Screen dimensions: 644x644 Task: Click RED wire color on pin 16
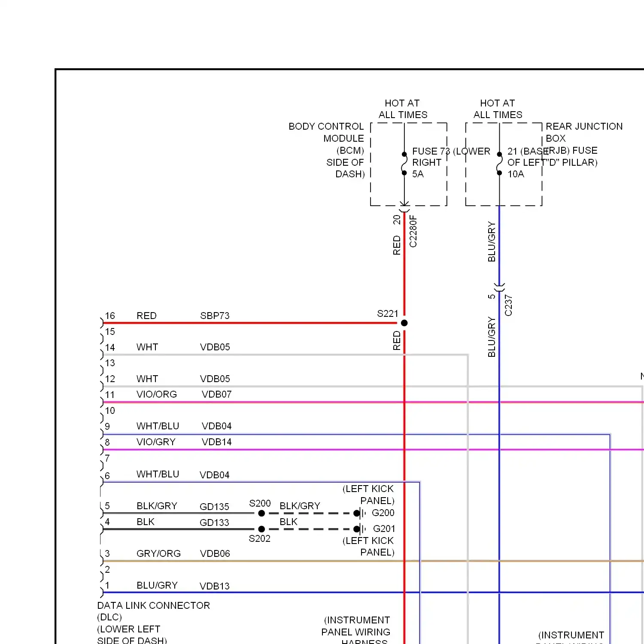(x=146, y=316)
